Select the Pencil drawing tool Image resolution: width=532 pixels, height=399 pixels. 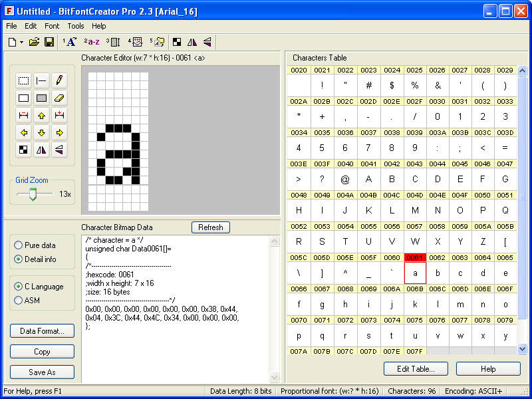[x=58, y=80]
